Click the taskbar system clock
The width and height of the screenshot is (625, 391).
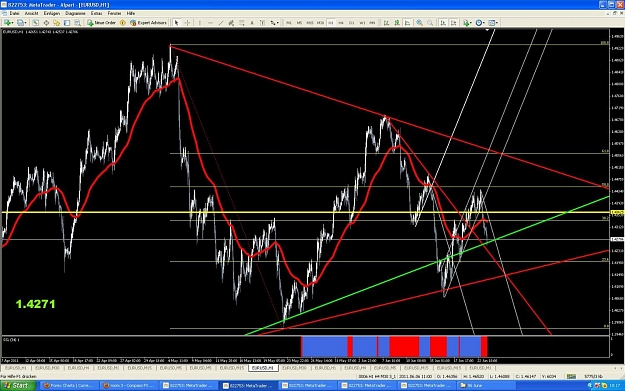pyautogui.click(x=615, y=385)
